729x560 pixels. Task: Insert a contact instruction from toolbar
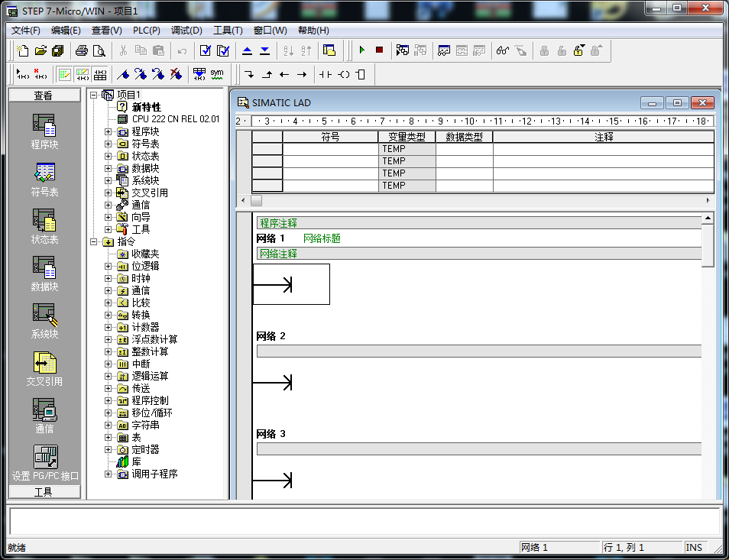click(326, 74)
